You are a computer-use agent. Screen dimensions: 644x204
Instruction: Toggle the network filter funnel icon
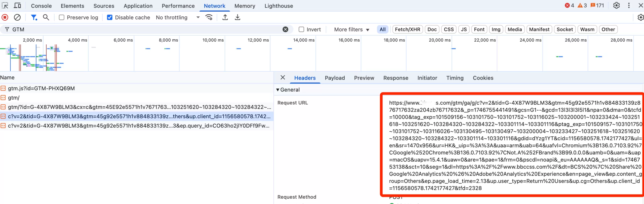34,17
